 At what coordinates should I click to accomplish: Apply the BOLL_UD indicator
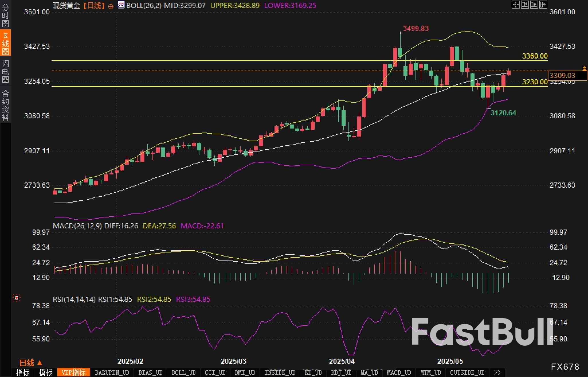point(183,372)
